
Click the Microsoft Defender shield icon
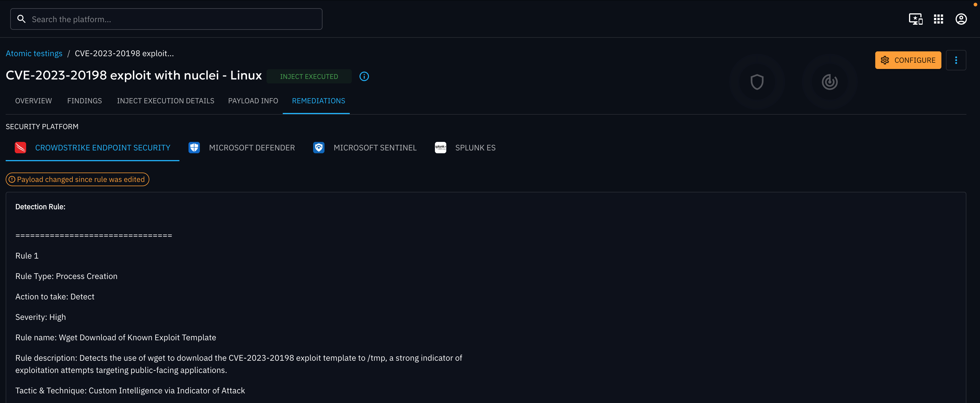pyautogui.click(x=194, y=148)
